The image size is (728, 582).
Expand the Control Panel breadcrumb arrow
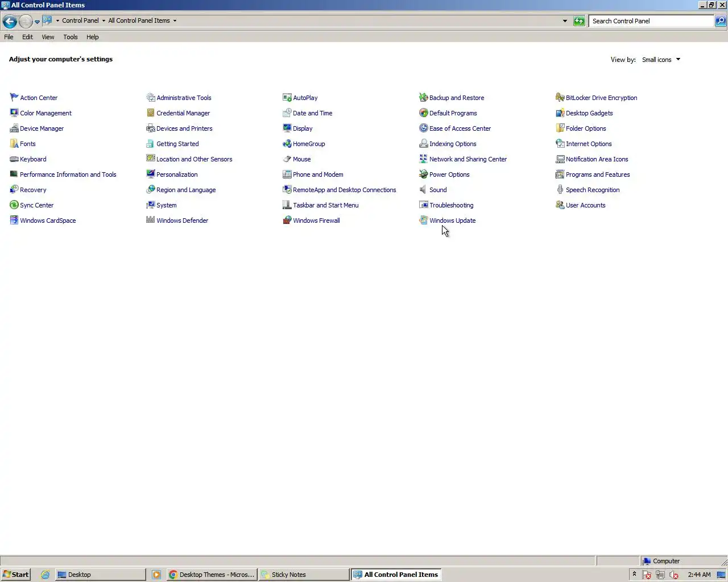104,20
